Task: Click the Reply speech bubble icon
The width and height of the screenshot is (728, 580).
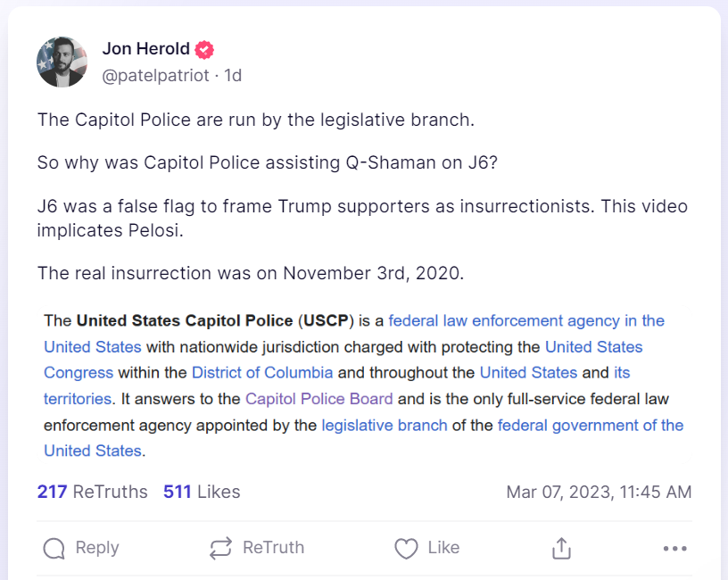Action: [54, 548]
